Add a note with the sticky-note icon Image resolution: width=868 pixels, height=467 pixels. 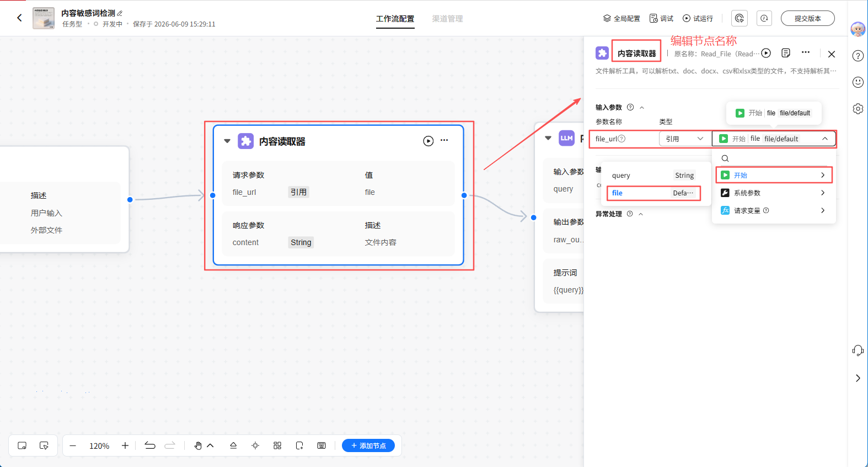[299, 445]
